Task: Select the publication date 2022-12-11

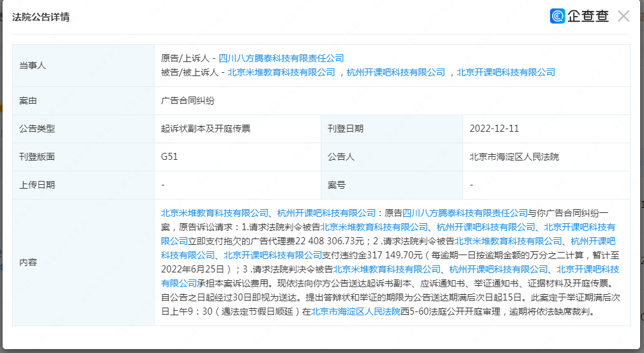Action: (x=494, y=129)
